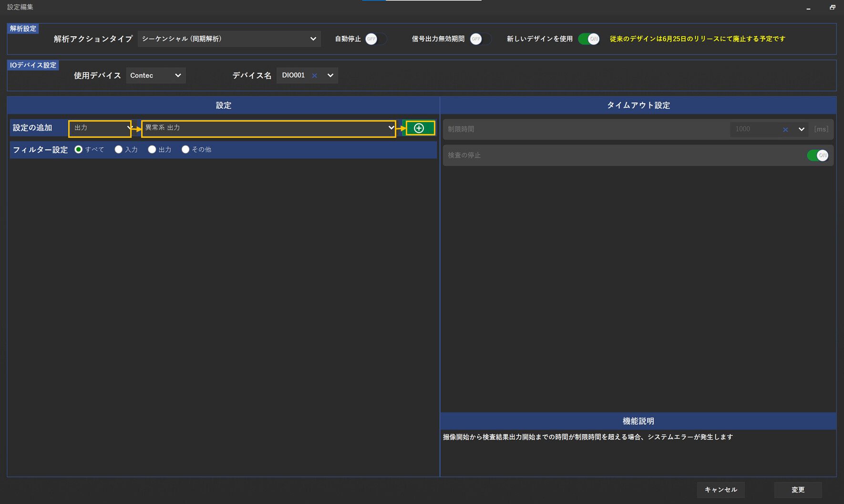844x504 pixels.
Task: Click the 設定編集 window title
Action: [20, 7]
